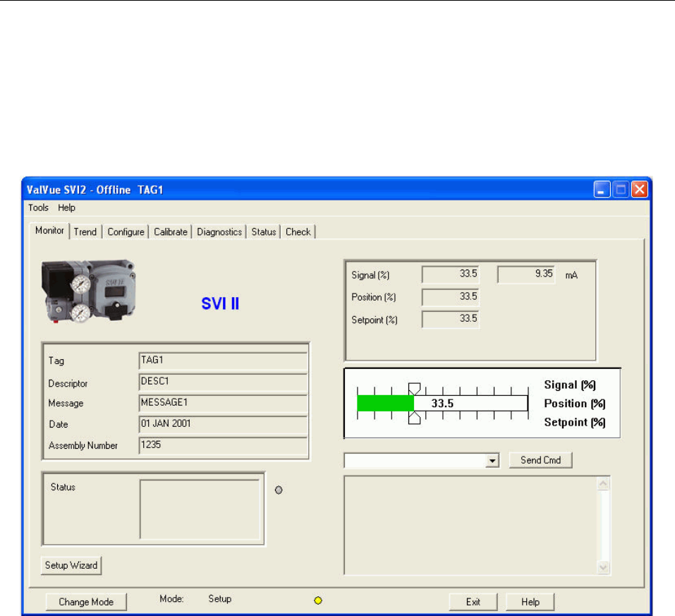Image resolution: width=675 pixels, height=616 pixels.
Task: Open the Help menu in menu bar
Action: click(67, 208)
